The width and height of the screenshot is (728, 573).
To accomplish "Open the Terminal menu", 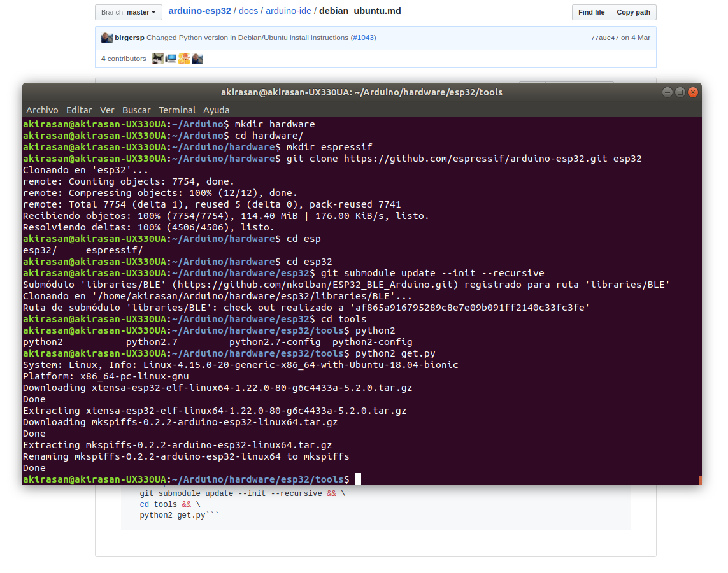I will pos(177,110).
